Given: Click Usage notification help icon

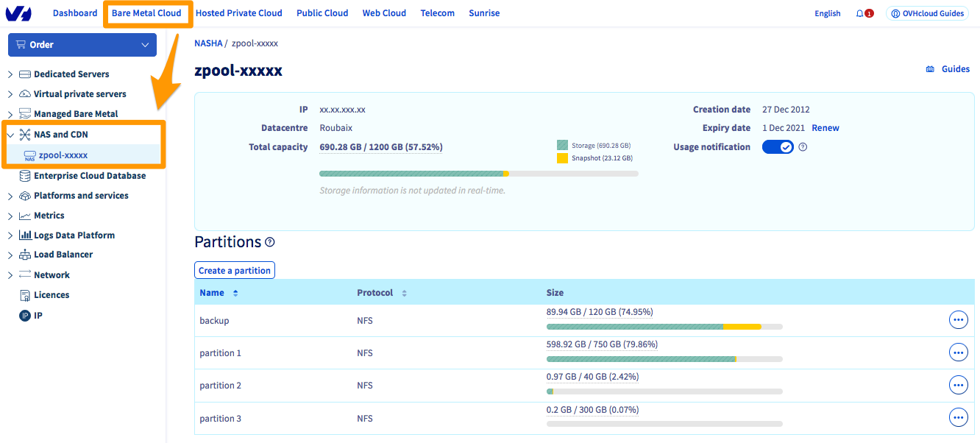Looking at the screenshot, I should coord(803,147).
